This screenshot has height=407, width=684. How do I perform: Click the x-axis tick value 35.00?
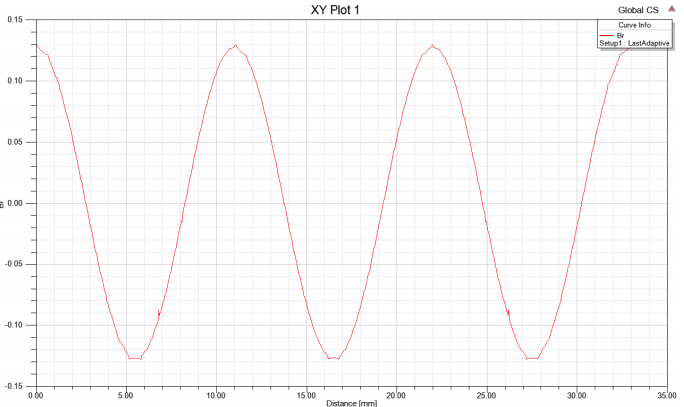(667, 396)
